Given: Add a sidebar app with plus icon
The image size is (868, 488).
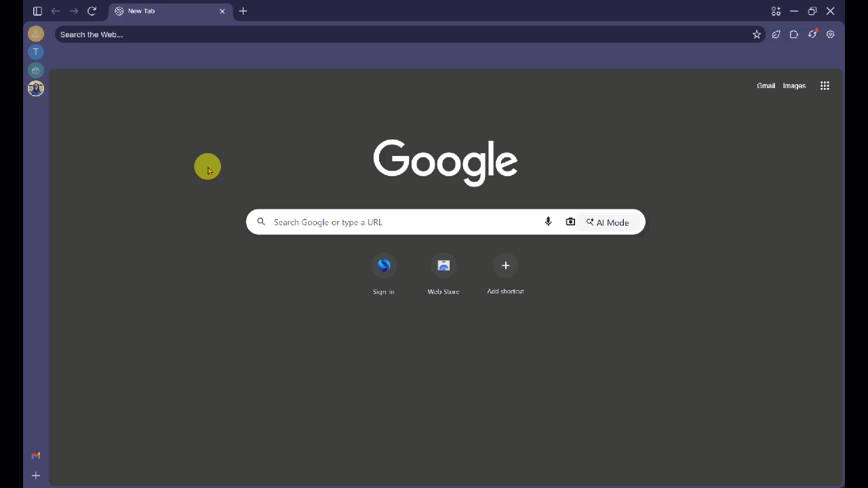Looking at the screenshot, I should 36,476.
